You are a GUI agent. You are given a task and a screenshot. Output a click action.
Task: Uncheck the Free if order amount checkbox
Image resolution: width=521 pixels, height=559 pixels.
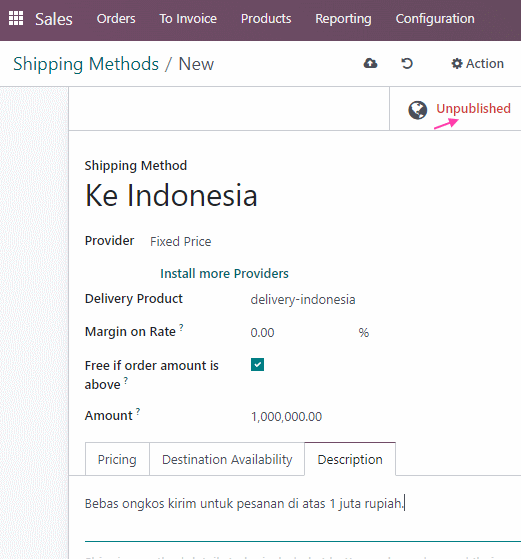point(257,365)
